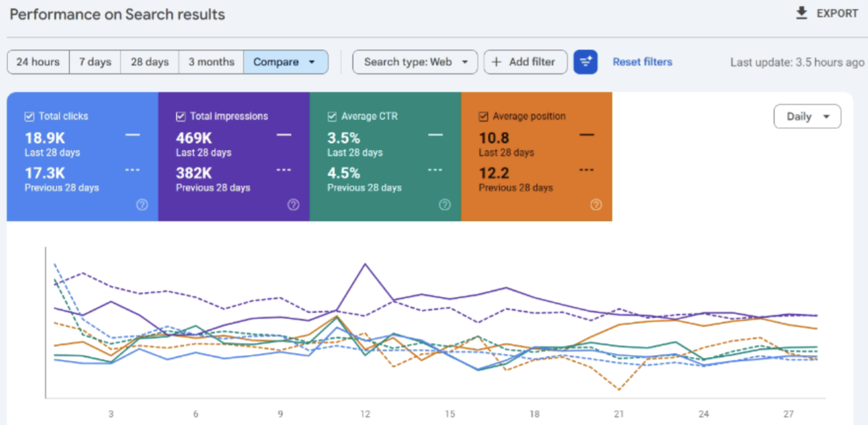Screen dimensions: 868x425
Task: Change chart granularity via Daily dropdown
Action: [807, 116]
